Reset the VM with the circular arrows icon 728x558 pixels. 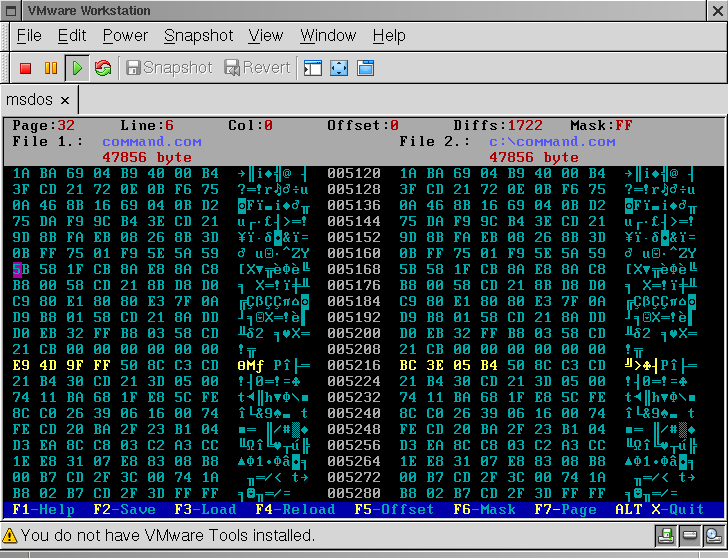[103, 68]
